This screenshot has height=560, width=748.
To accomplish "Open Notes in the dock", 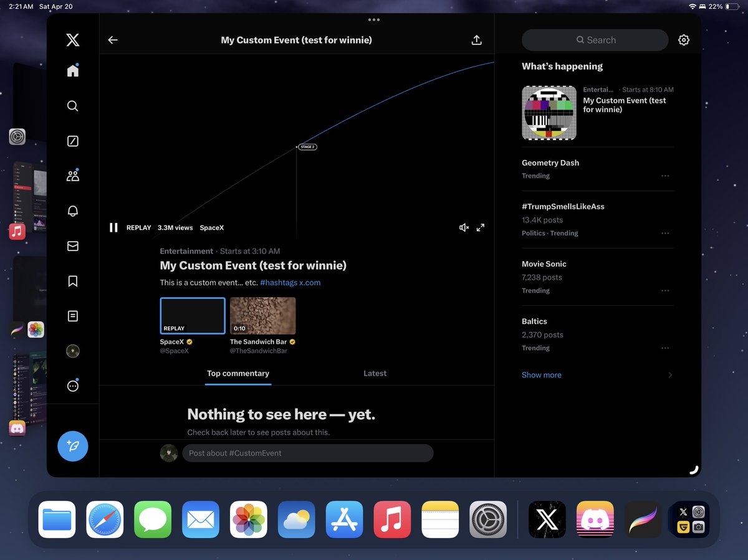I will pos(440,520).
